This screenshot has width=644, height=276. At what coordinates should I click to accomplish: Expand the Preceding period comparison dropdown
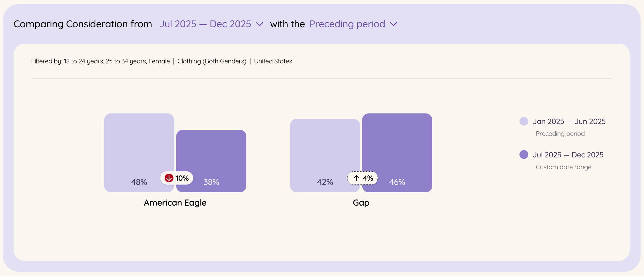(353, 24)
